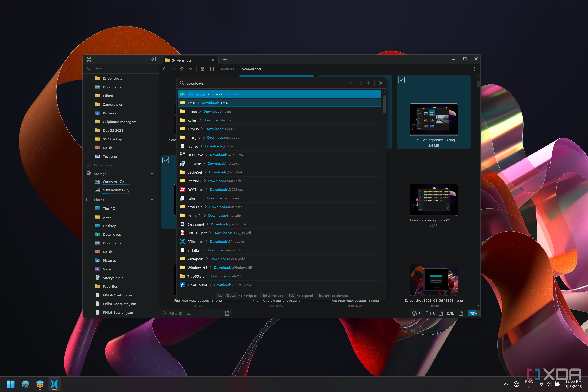Open Favorites under Places
This screenshot has width=588, height=392.
[x=110, y=286]
